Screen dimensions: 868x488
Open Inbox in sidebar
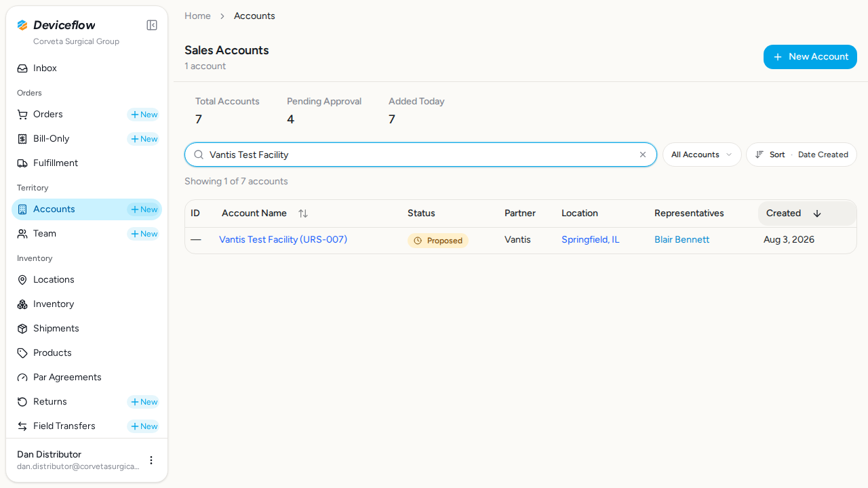tap(87, 68)
